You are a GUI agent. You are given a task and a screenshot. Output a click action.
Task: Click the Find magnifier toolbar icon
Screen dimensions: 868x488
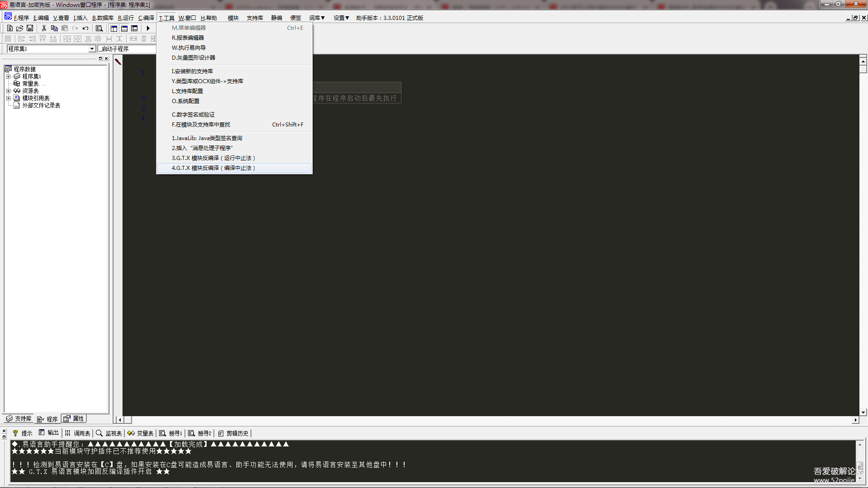(x=99, y=28)
